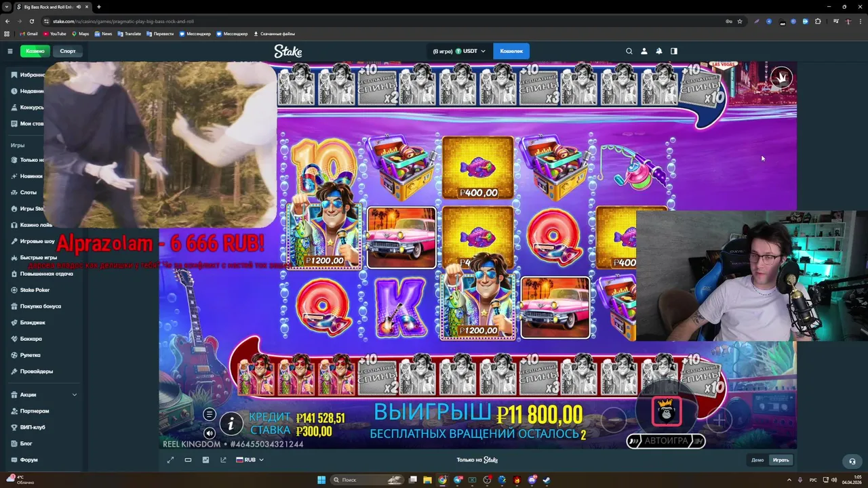Screen dimensions: 868x488
Task: Open the browser extensions puzzle icon
Action: [818, 21]
